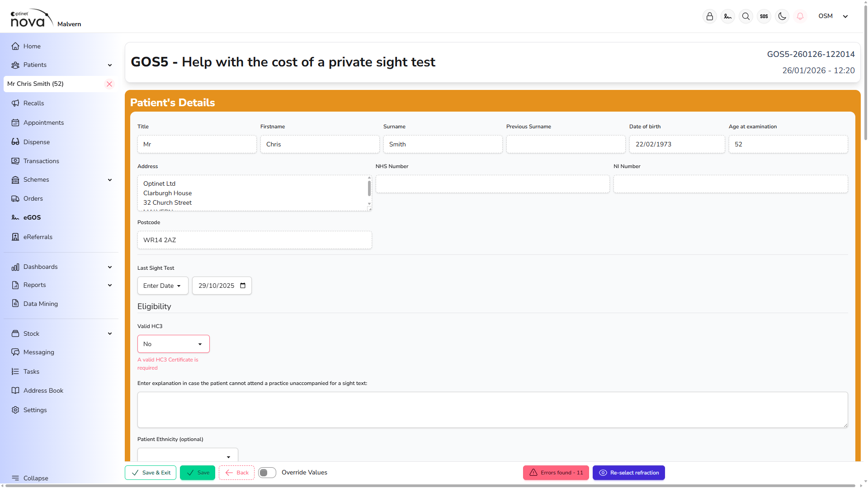Open the Valid HC3 dropdown
Image resolution: width=868 pixels, height=488 pixels.
pyautogui.click(x=173, y=344)
